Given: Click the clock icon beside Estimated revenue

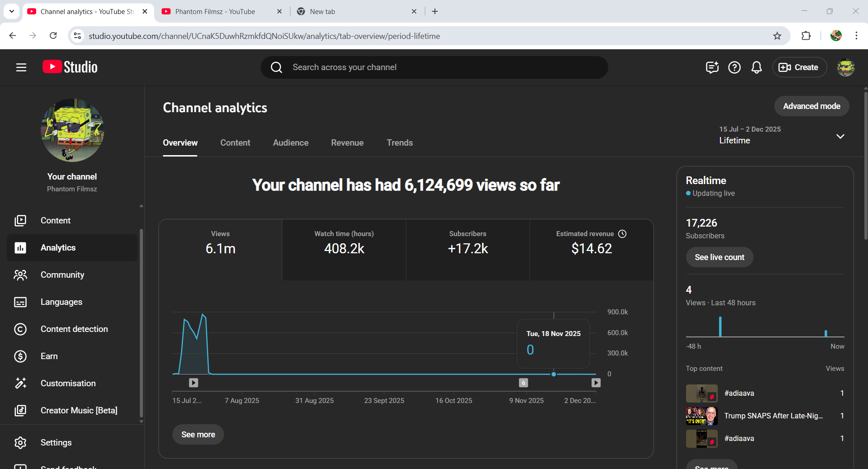Looking at the screenshot, I should pos(622,234).
